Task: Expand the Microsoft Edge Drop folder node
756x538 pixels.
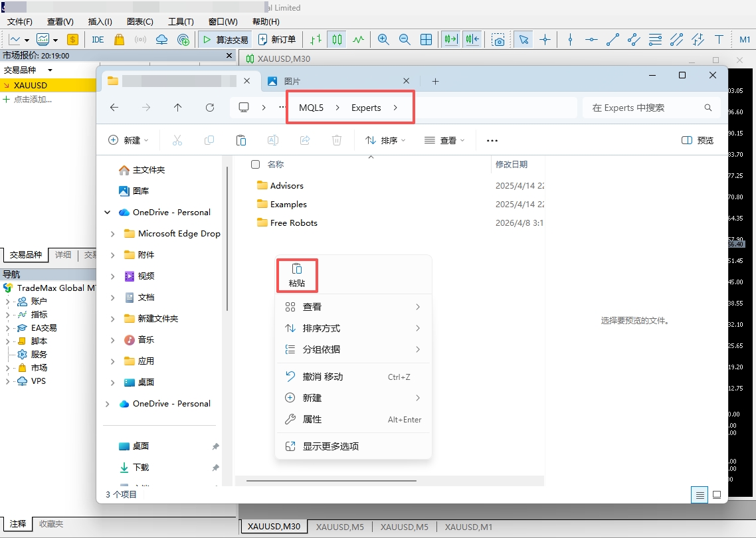Action: [x=112, y=234]
